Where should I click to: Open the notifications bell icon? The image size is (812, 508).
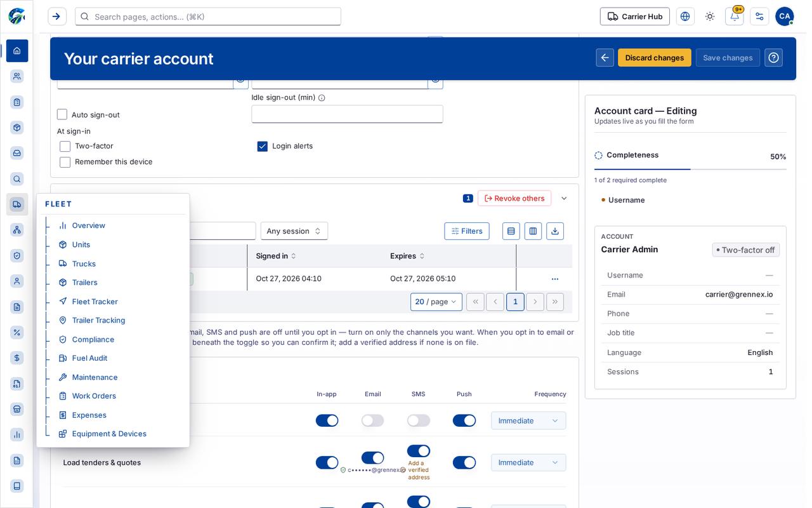735,17
